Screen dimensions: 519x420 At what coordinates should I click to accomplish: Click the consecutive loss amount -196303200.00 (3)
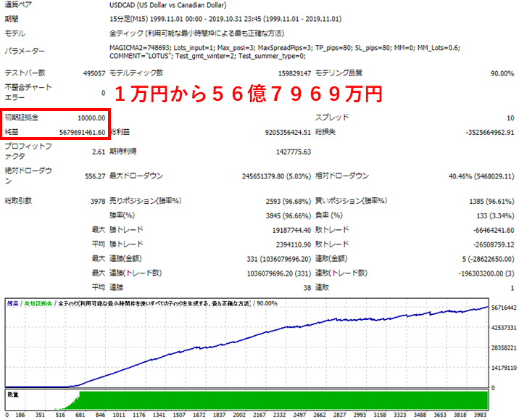pyautogui.click(x=486, y=273)
